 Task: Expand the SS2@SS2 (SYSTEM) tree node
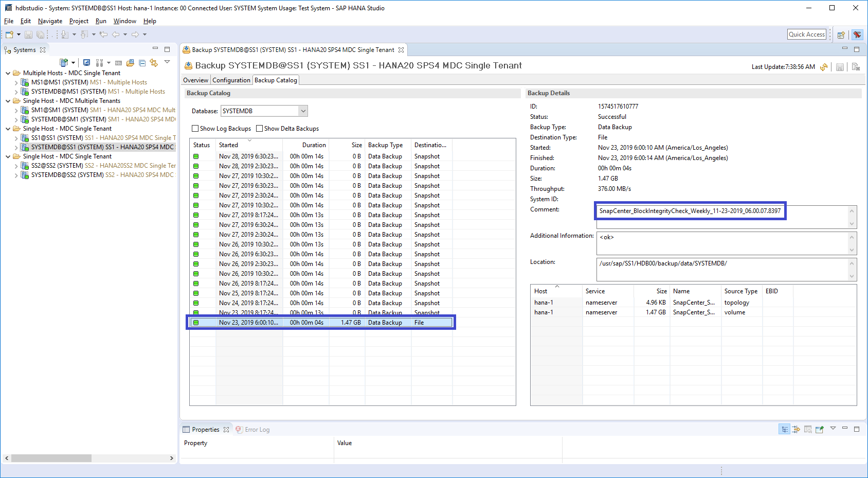pos(16,166)
